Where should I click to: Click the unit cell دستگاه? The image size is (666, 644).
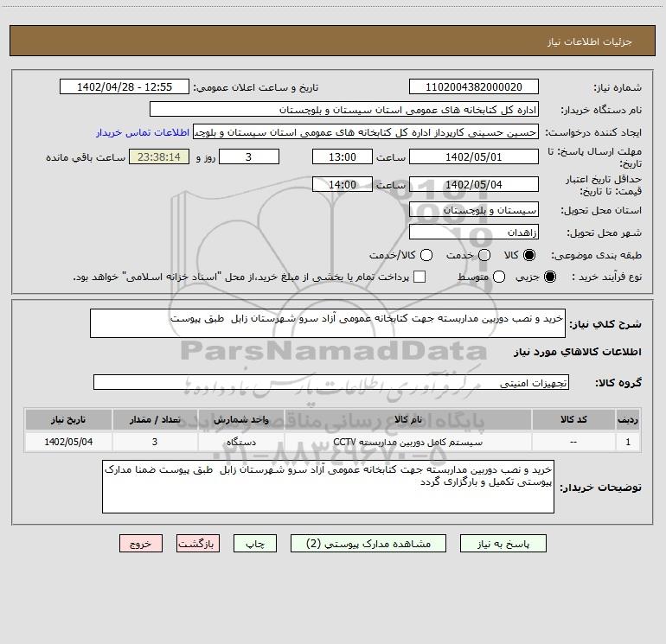240,442
